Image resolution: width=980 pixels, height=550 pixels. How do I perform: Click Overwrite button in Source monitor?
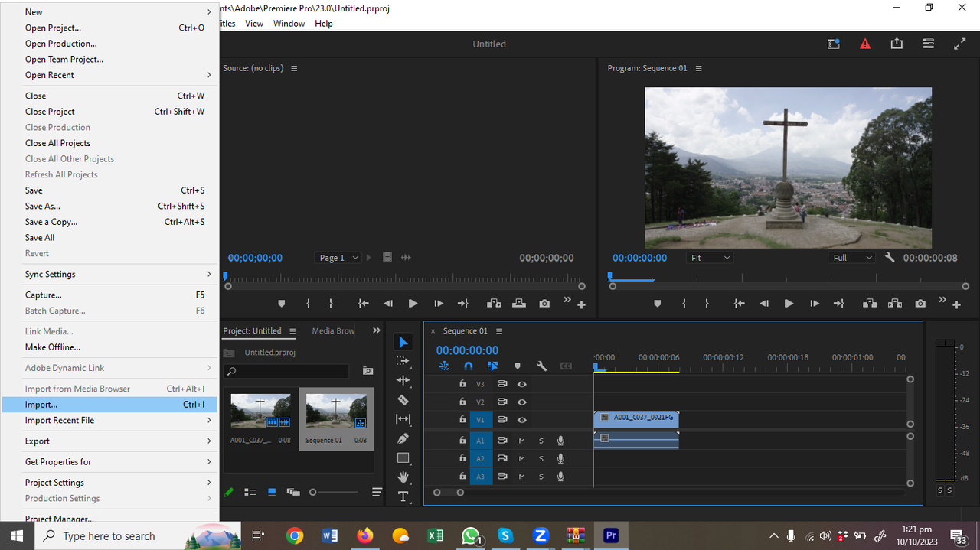coord(519,304)
